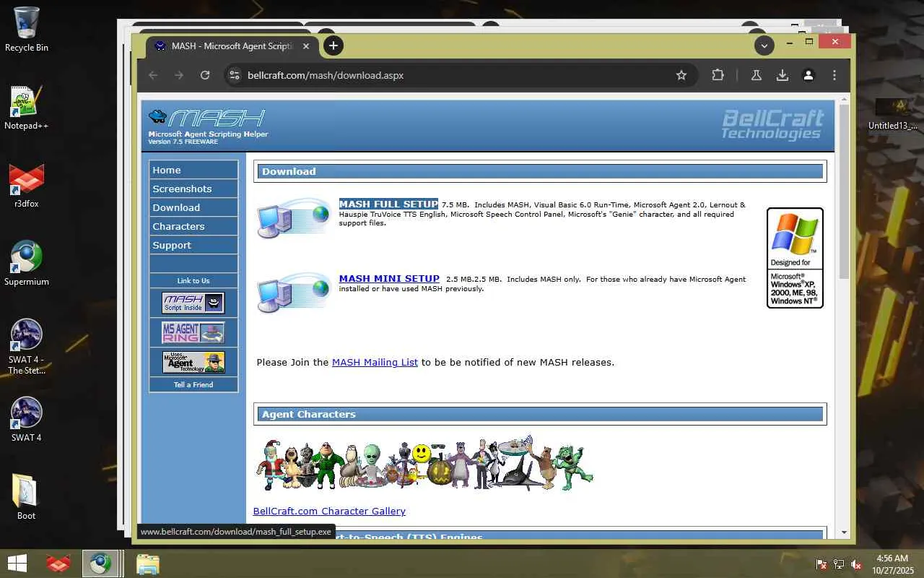Screen dimensions: 924x578
Task: Open BellCraft.com Character Gallery link
Action: click(329, 511)
